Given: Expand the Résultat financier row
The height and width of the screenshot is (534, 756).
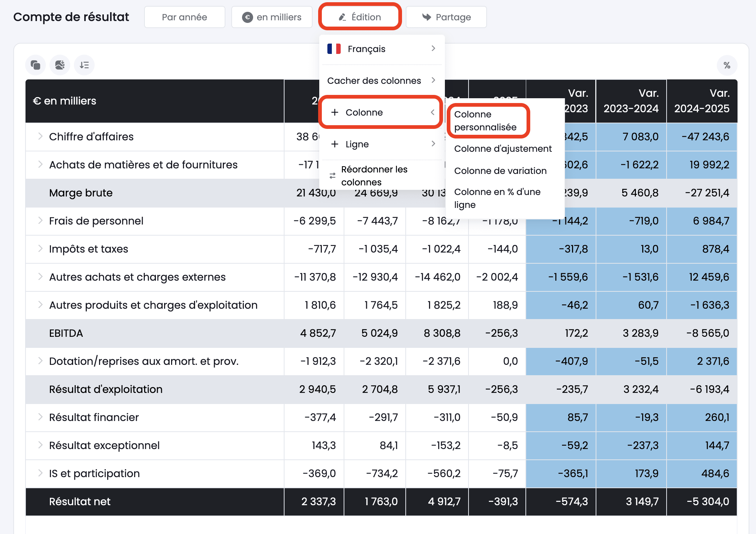Looking at the screenshot, I should (x=40, y=417).
